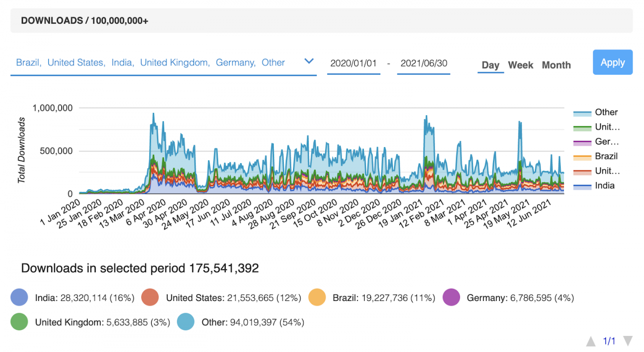The width and height of the screenshot is (644, 352).
Task: Click the 1 Jan 2020 axis label
Action: tap(60, 212)
